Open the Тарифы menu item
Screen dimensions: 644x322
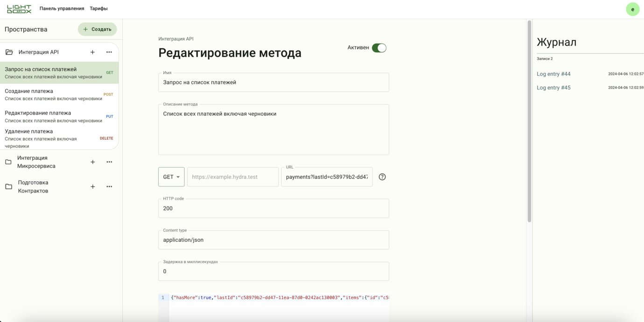98,8
